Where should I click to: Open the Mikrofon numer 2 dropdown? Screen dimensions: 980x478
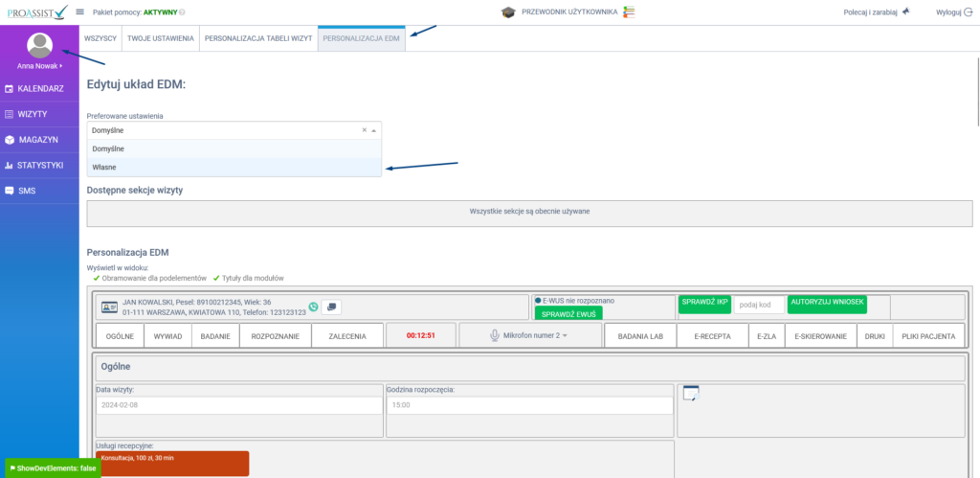530,335
